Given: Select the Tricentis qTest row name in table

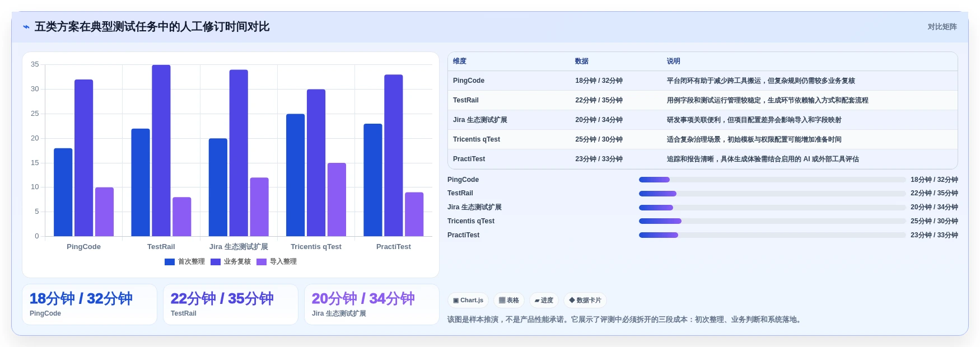Looking at the screenshot, I should 477,139.
